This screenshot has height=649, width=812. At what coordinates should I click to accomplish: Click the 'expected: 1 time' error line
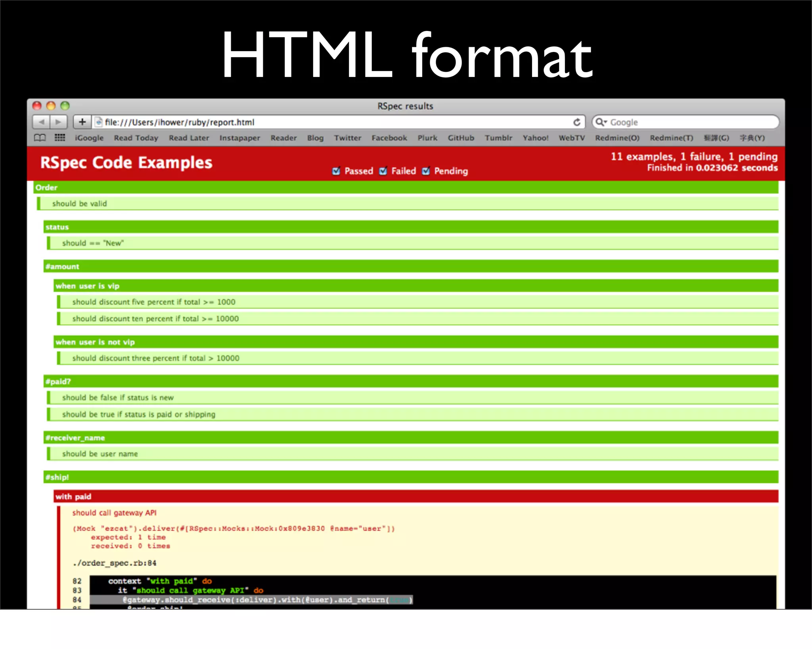[x=128, y=537]
